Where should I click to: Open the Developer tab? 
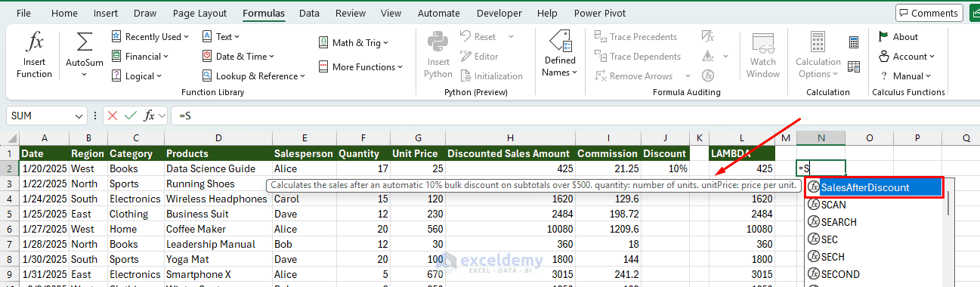(x=499, y=13)
